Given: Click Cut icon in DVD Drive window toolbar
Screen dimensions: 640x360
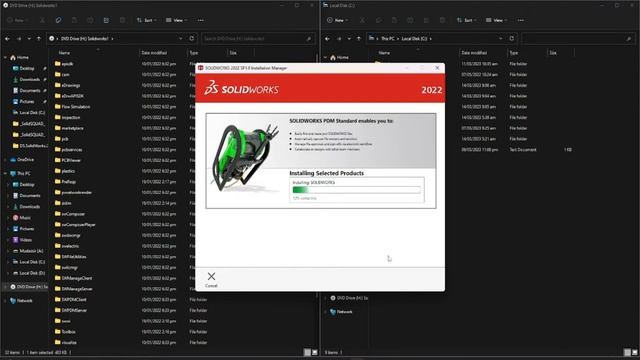Looking at the screenshot, I should click(42, 20).
